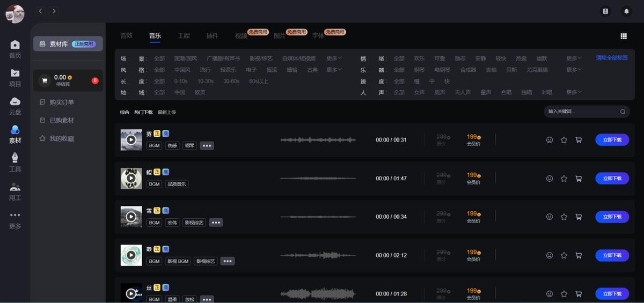Click the smiley icon on the 00:34 track
This screenshot has height=303, width=644.
tap(550, 217)
